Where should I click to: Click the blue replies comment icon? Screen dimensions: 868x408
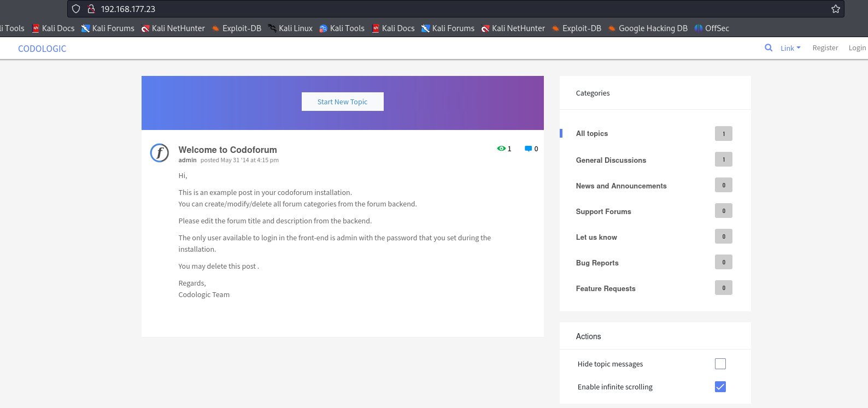pos(528,149)
